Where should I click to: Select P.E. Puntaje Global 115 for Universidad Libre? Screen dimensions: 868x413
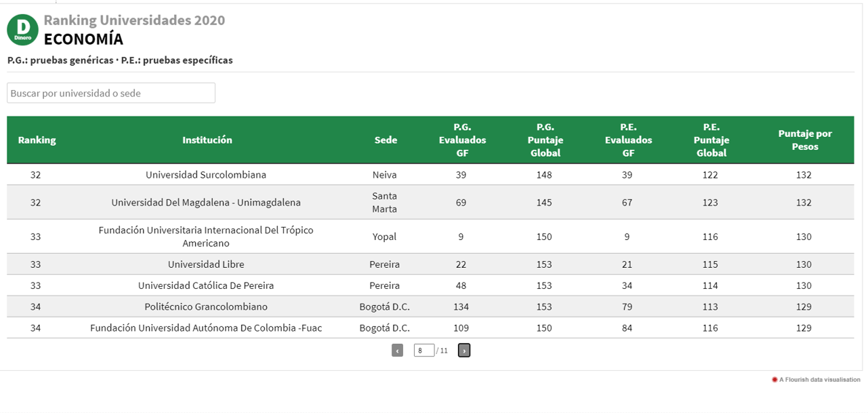710,264
